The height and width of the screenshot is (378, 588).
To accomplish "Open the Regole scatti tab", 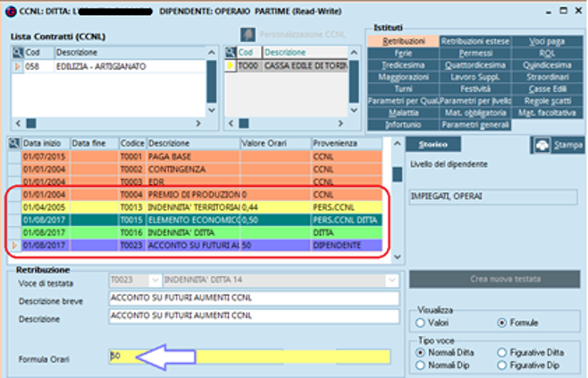I will click(547, 101).
